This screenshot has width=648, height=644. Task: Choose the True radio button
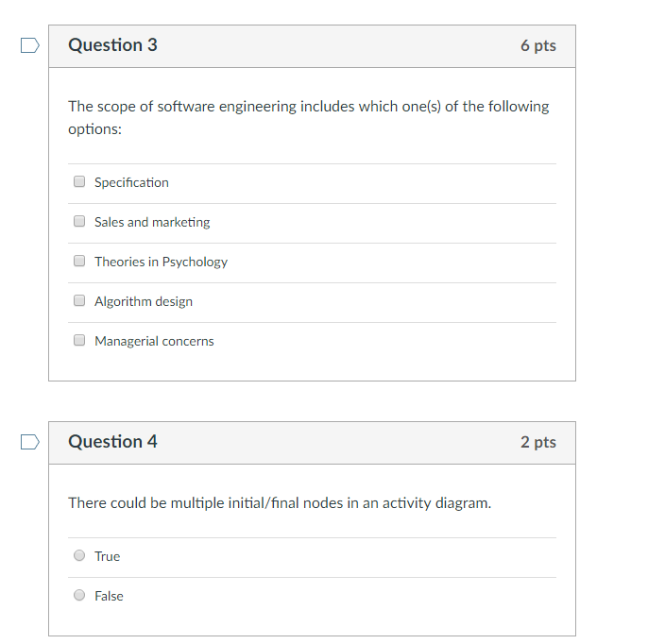click(79, 556)
